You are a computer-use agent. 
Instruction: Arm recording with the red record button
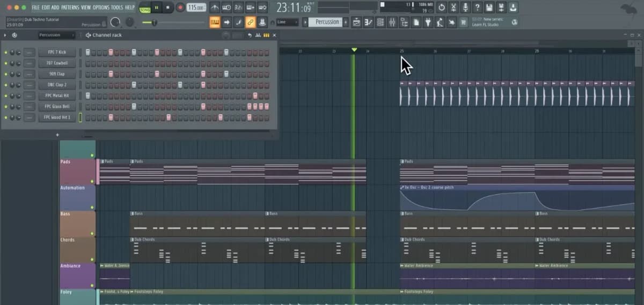(x=180, y=8)
